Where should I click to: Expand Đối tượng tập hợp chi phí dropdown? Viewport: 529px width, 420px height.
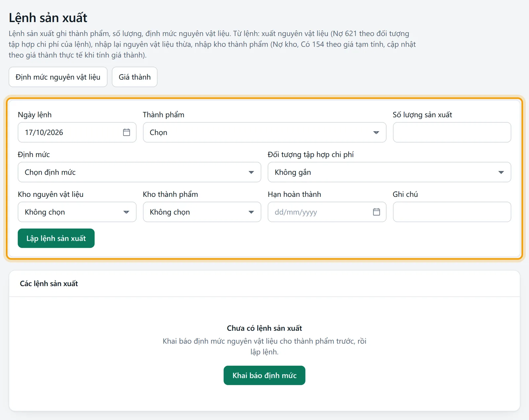click(x=389, y=172)
